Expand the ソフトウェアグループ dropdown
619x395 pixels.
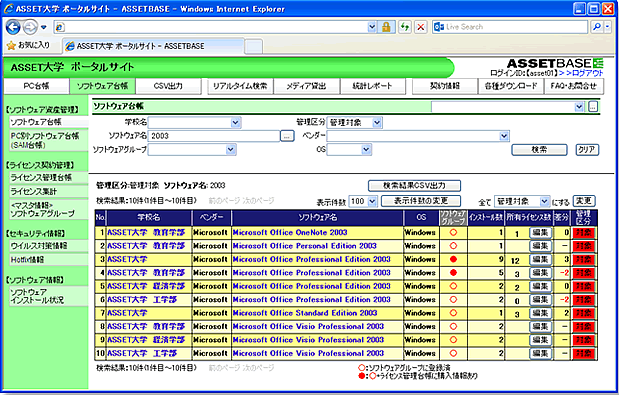pyautogui.click(x=231, y=150)
